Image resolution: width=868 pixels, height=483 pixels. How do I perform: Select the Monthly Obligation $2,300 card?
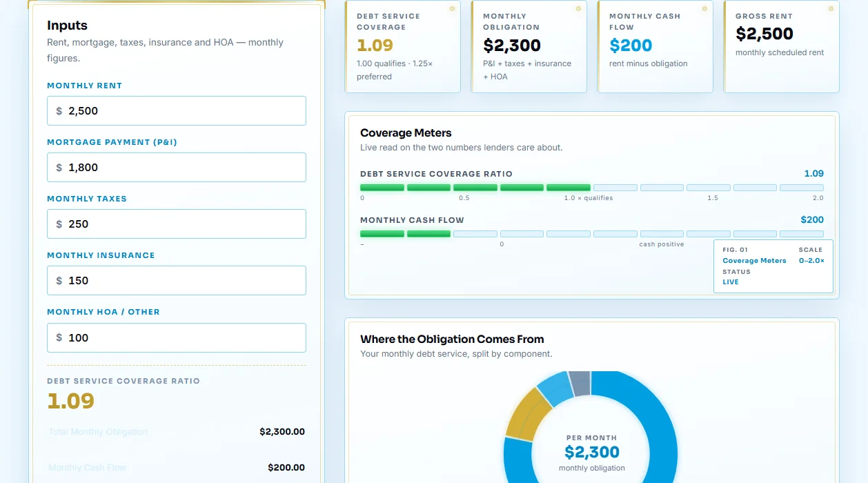click(529, 46)
